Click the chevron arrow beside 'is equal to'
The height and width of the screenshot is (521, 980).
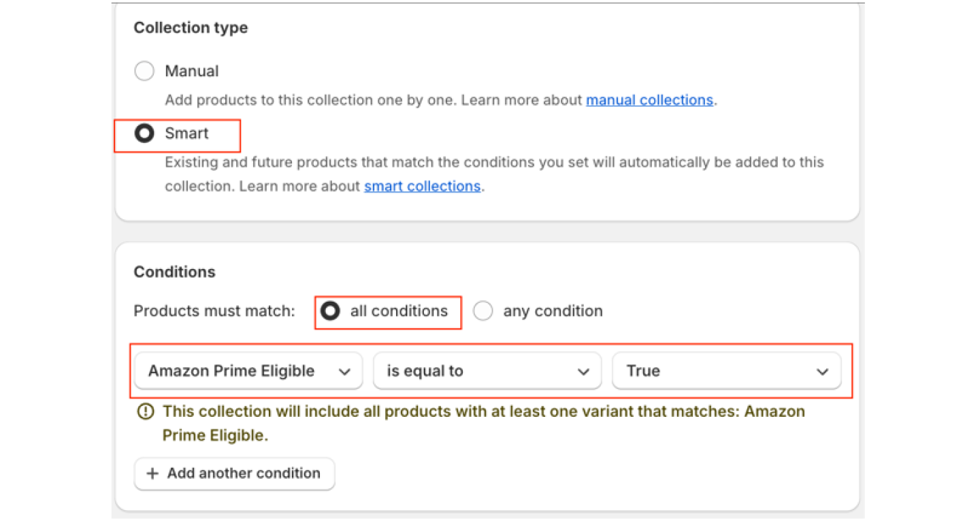point(583,372)
